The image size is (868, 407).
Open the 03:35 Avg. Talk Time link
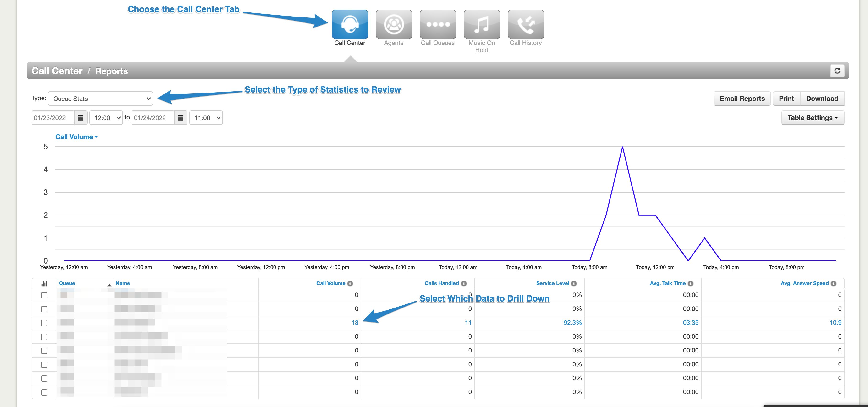tap(690, 322)
